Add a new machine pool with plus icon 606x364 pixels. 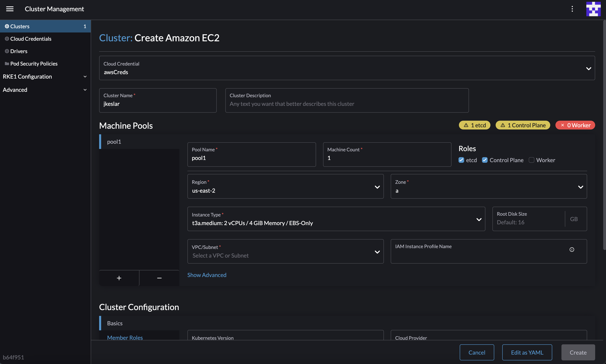point(119,278)
